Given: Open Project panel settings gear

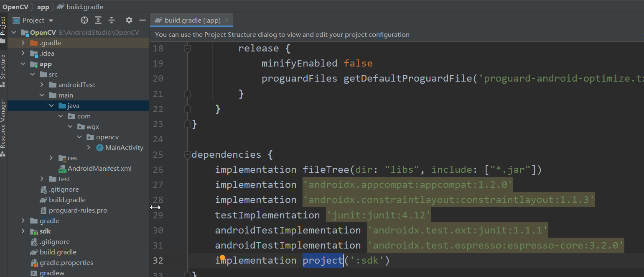Looking at the screenshot, I should click(x=129, y=20).
